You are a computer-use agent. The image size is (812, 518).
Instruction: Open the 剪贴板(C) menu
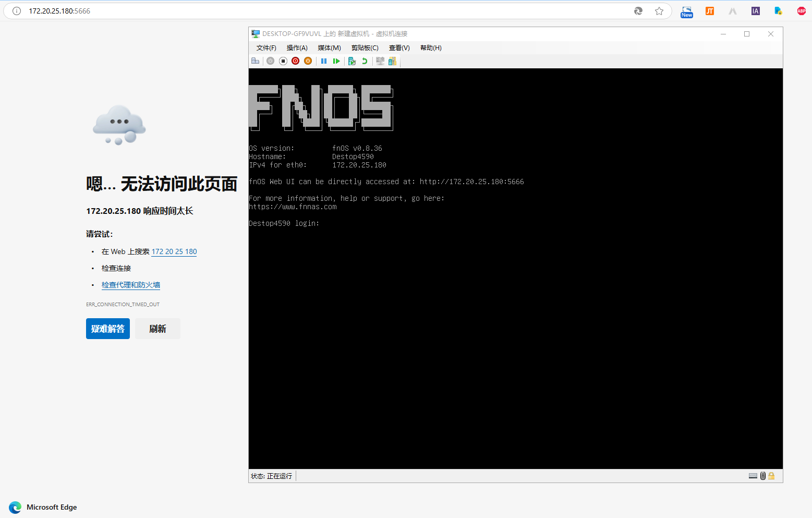tap(365, 48)
